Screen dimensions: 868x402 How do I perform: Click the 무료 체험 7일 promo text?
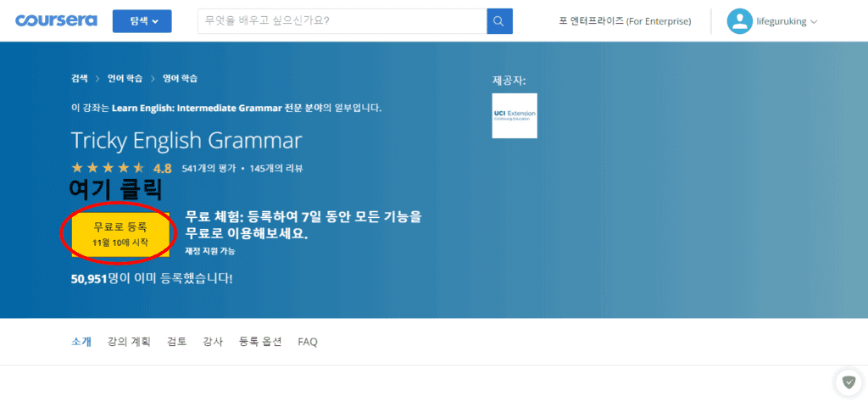(x=303, y=225)
